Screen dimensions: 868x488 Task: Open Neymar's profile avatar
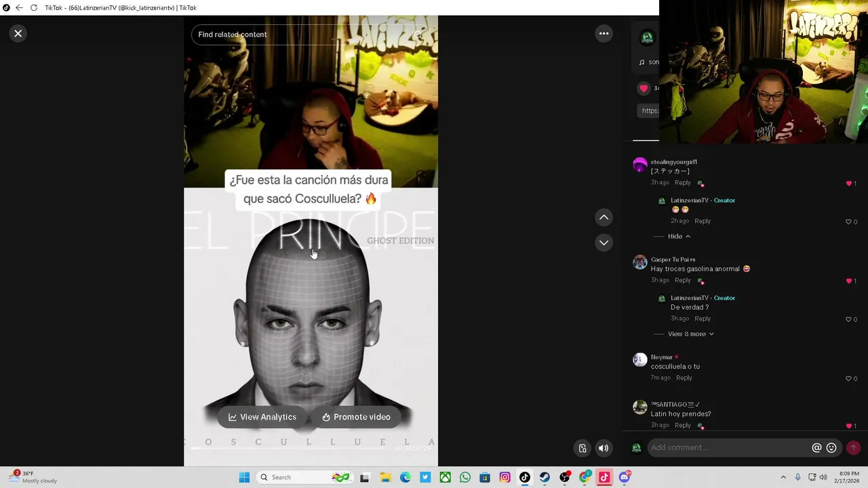coord(639,360)
